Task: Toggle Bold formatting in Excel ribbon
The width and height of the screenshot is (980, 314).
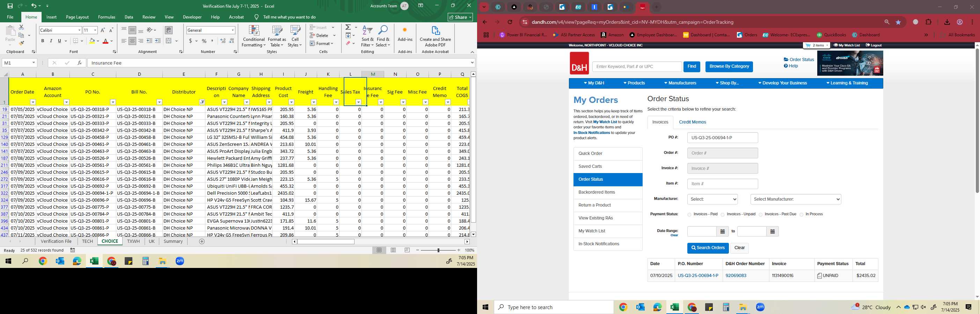Action: pyautogui.click(x=43, y=41)
